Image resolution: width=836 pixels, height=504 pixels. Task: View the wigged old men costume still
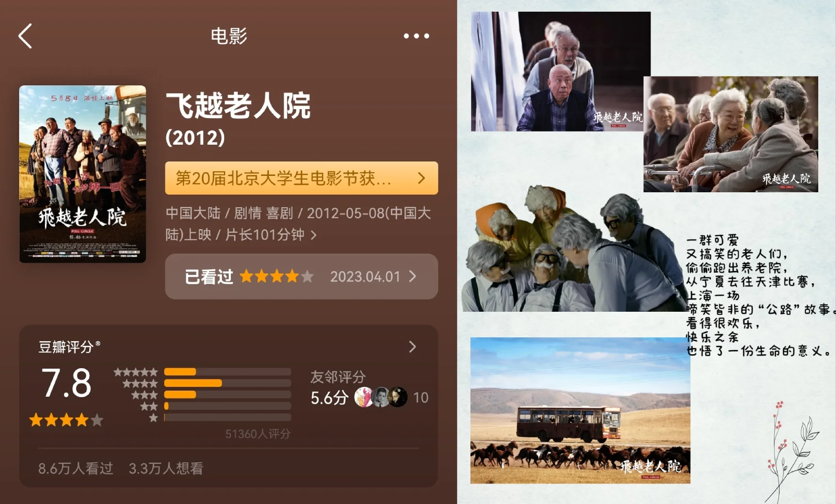574,249
